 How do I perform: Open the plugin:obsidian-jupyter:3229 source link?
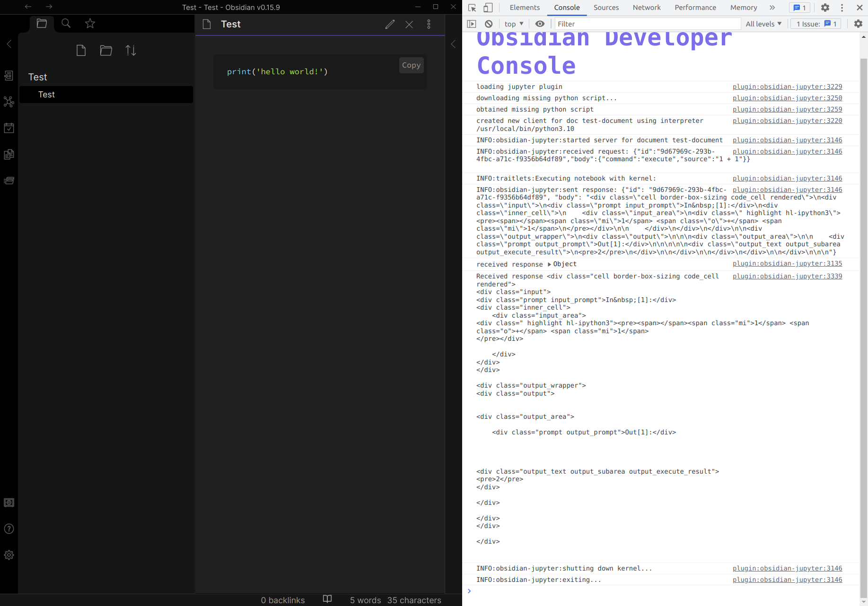tap(787, 87)
